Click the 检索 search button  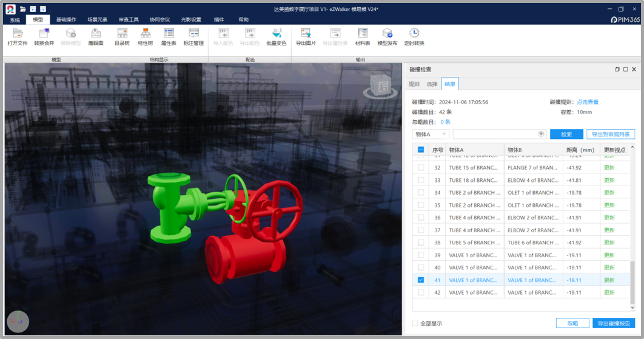566,134
